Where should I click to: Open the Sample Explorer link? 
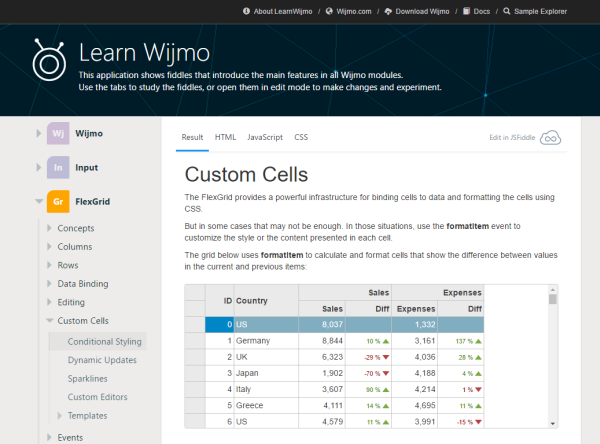pos(540,11)
